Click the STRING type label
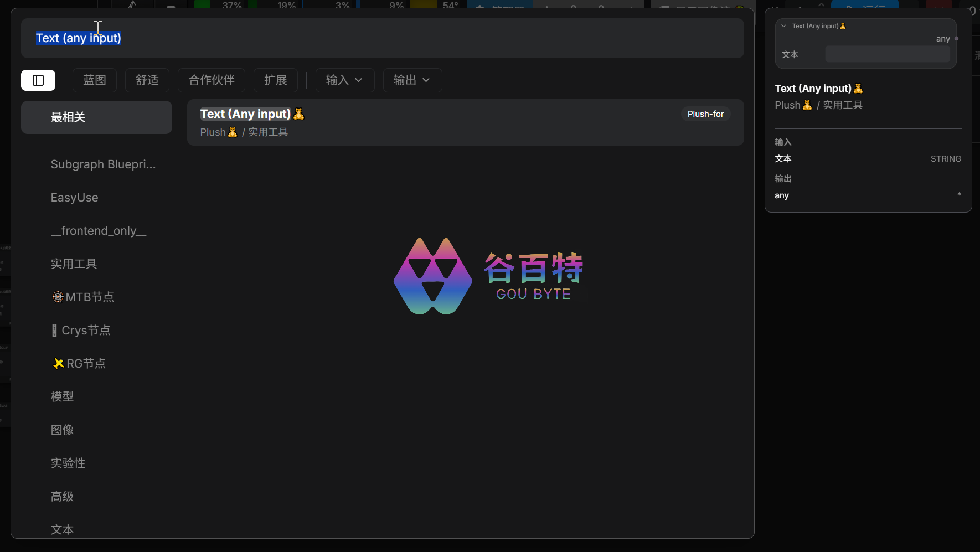Image resolution: width=980 pixels, height=552 pixels. (x=946, y=159)
